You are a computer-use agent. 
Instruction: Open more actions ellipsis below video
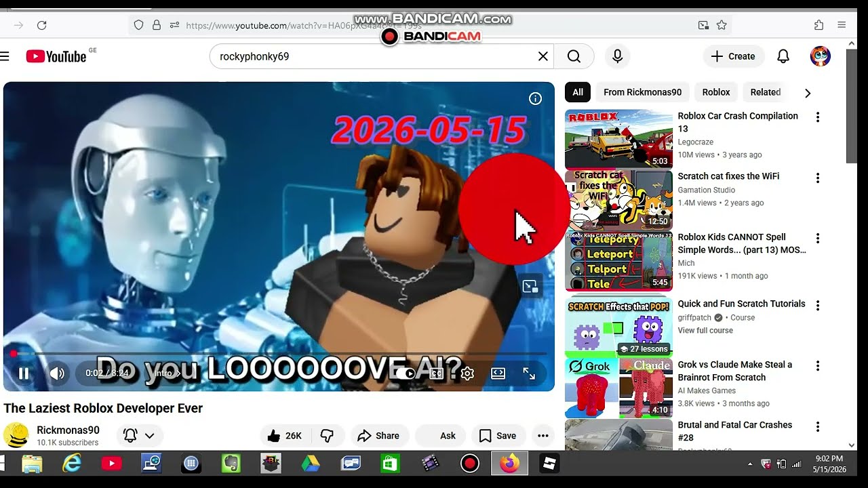pos(542,436)
